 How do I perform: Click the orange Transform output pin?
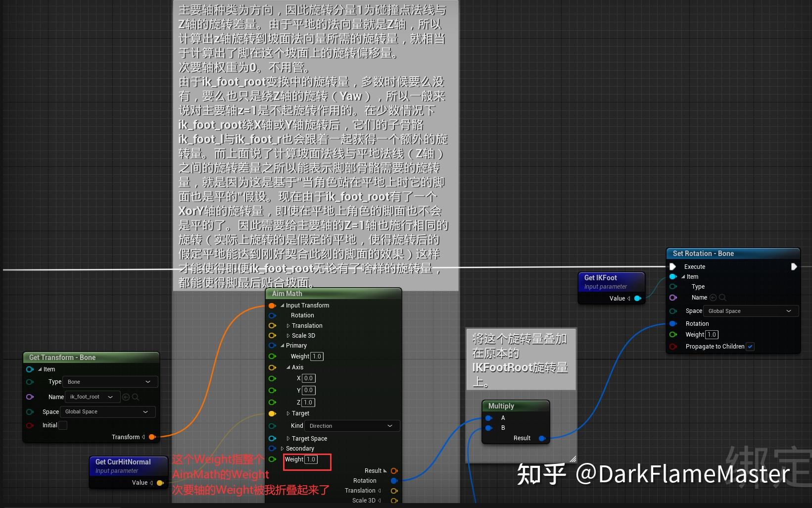(x=152, y=437)
